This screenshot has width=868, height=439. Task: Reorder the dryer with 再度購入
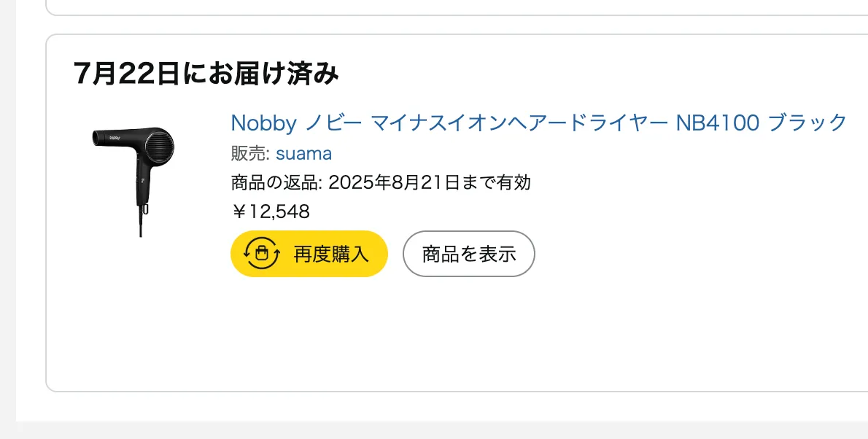(x=309, y=253)
